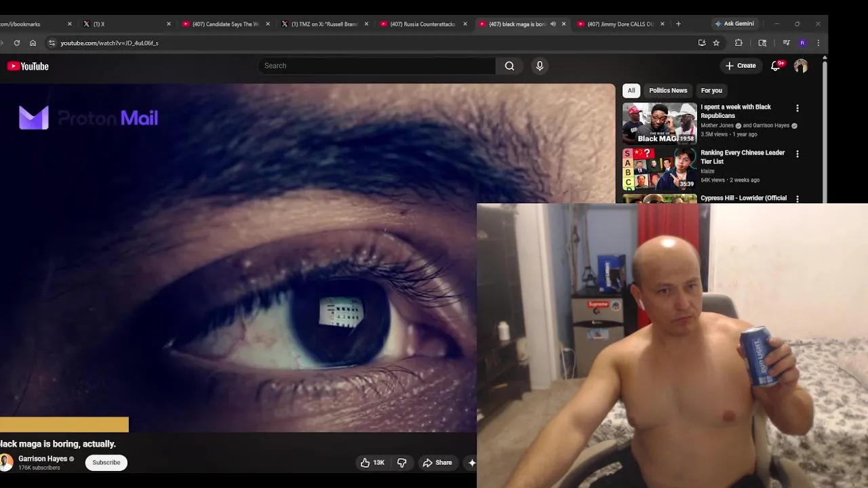The width and height of the screenshot is (868, 488).
Task: Click the '176K subscribers' text
Action: [39, 468]
